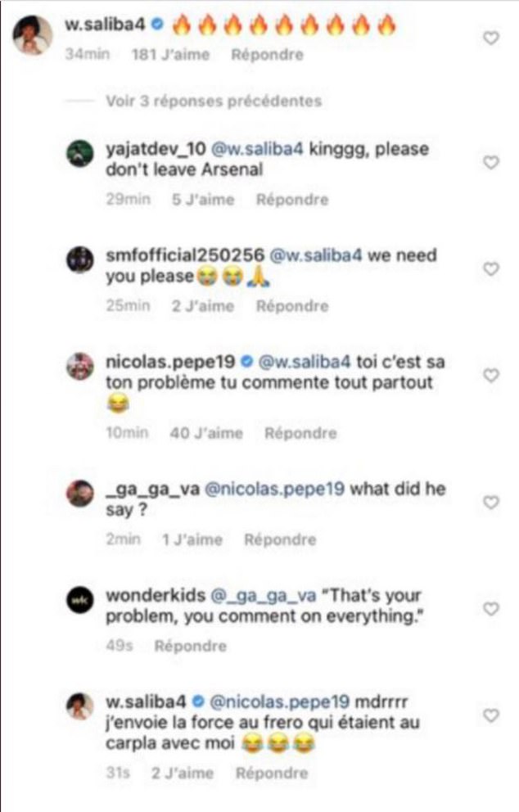Image resolution: width=519 pixels, height=812 pixels.
Task: Follow the @_ga_ga_va mention in wonderkids' reply
Action: coord(263,596)
